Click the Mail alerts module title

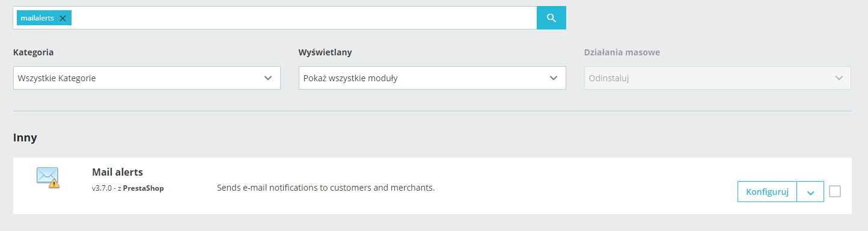point(117,172)
